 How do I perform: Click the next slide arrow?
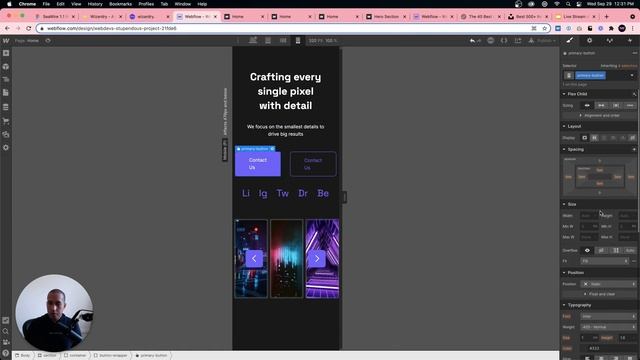(x=317, y=258)
